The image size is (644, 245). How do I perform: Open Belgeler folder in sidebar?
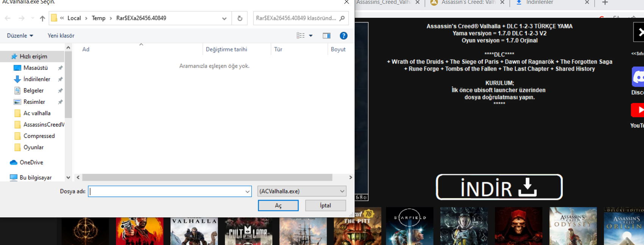click(x=33, y=91)
